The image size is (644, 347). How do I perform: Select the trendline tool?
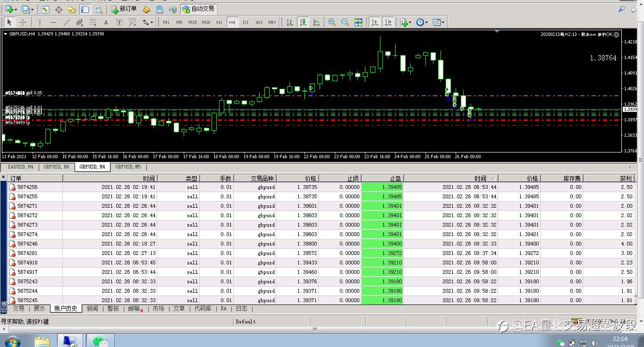[x=66, y=22]
